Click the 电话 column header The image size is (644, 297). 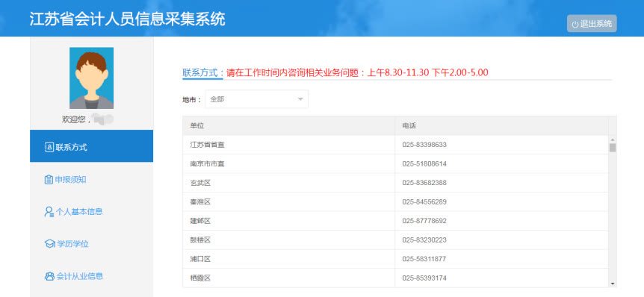(501, 125)
